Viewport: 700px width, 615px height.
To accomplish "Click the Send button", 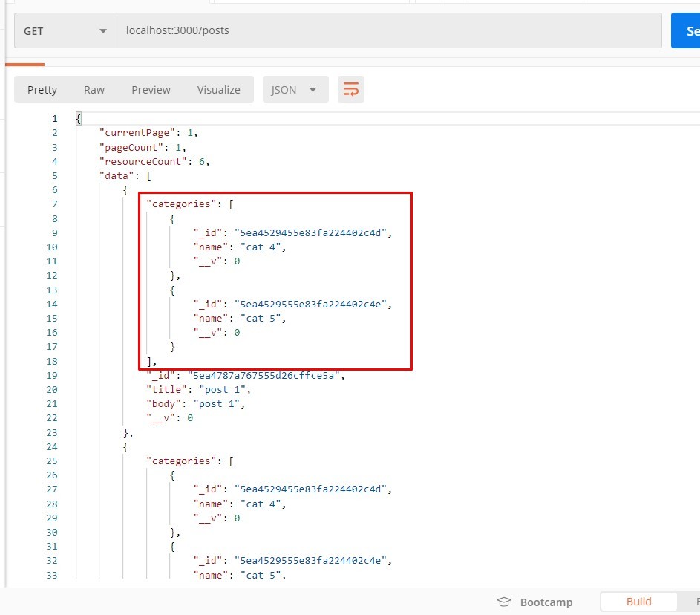I will [x=689, y=30].
